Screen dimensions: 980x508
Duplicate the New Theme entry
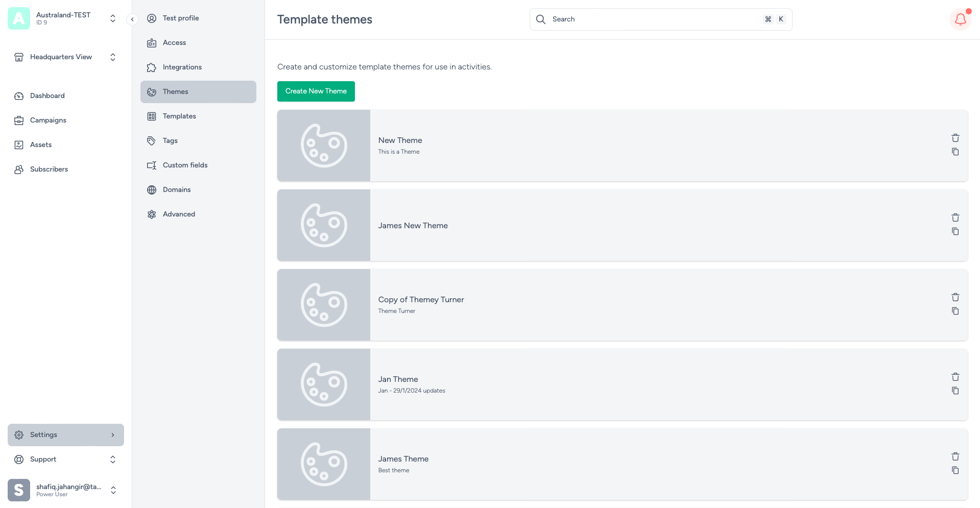tap(955, 152)
